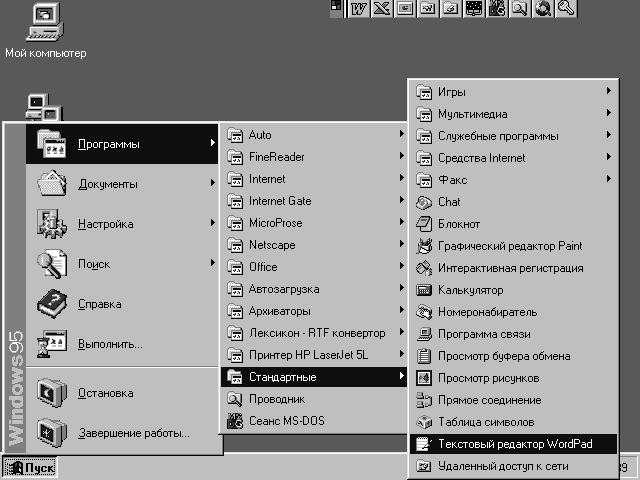Open Справка from Start menu
This screenshot has width=640, height=480.
[122, 304]
